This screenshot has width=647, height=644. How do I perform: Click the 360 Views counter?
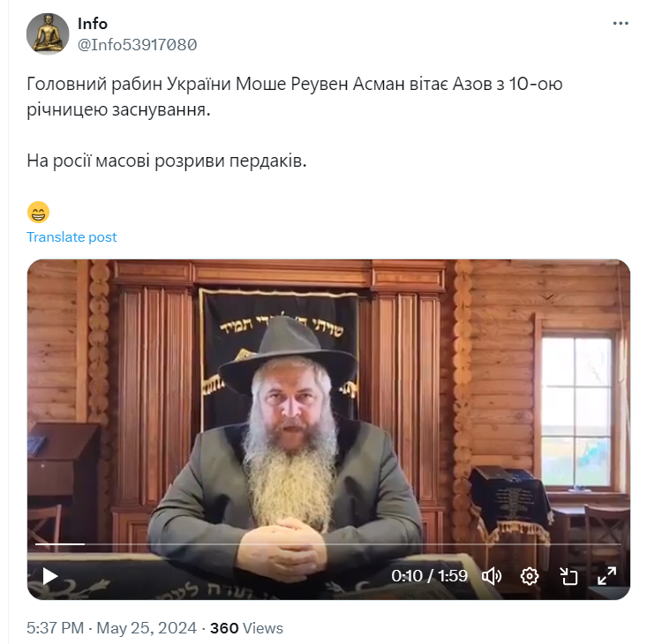click(x=247, y=628)
